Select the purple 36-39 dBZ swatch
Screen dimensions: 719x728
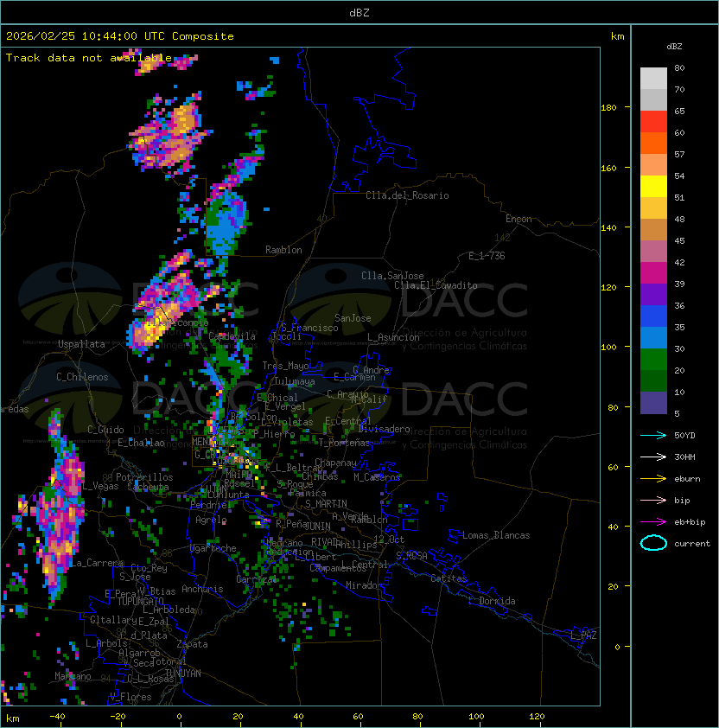(653, 295)
